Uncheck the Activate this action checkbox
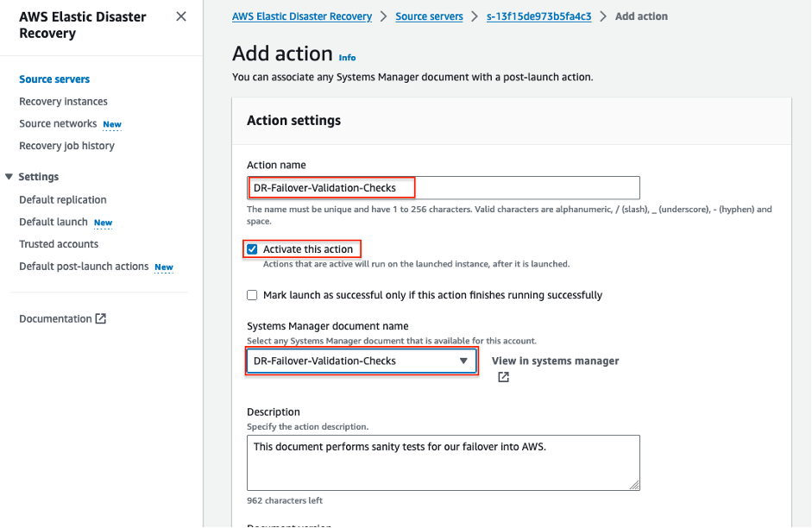This screenshot has height=528, width=812. [x=253, y=248]
